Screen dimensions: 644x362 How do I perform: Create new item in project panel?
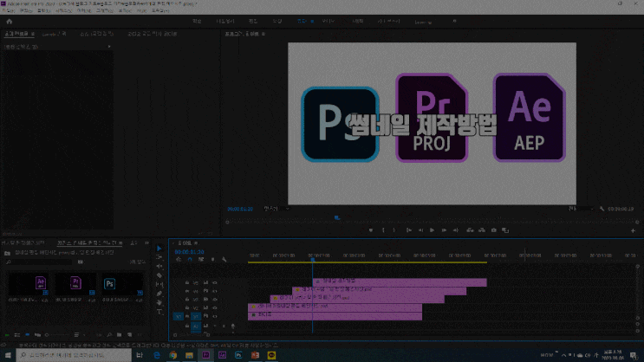tap(129, 335)
